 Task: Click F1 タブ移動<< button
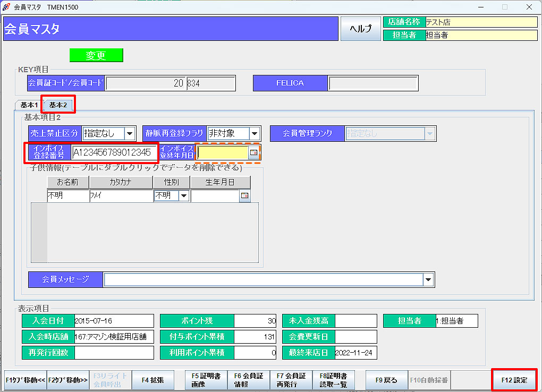[26, 380]
